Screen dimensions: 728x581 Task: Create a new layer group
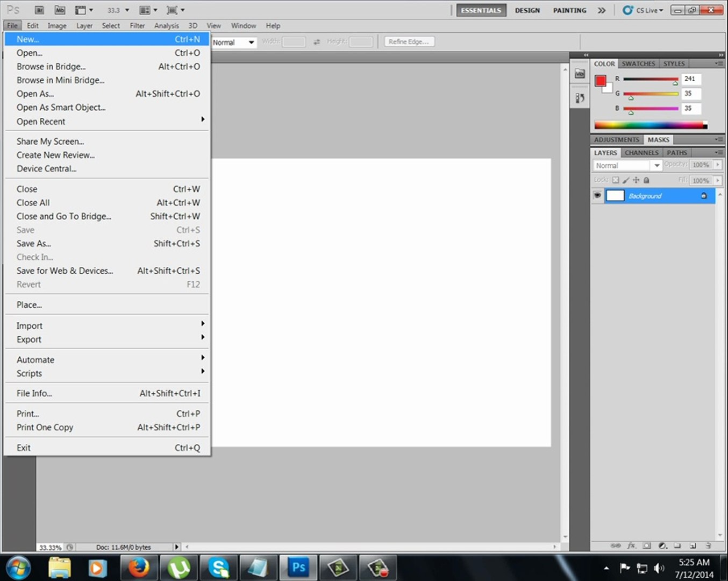pyautogui.click(x=677, y=545)
